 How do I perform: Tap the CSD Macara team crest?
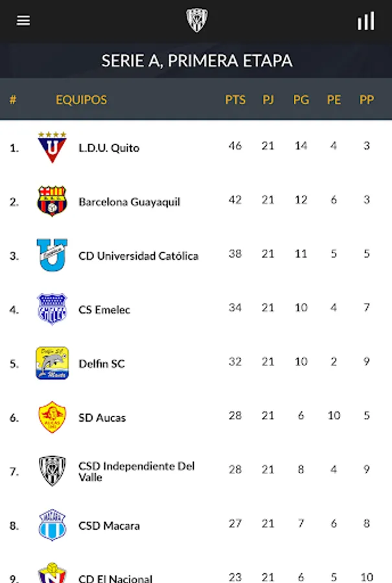point(52,525)
